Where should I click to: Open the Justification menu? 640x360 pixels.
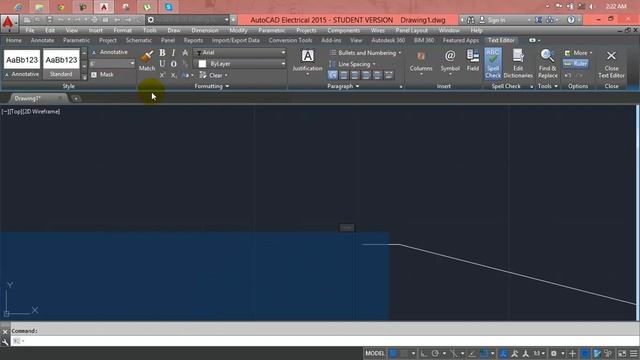pos(307,61)
